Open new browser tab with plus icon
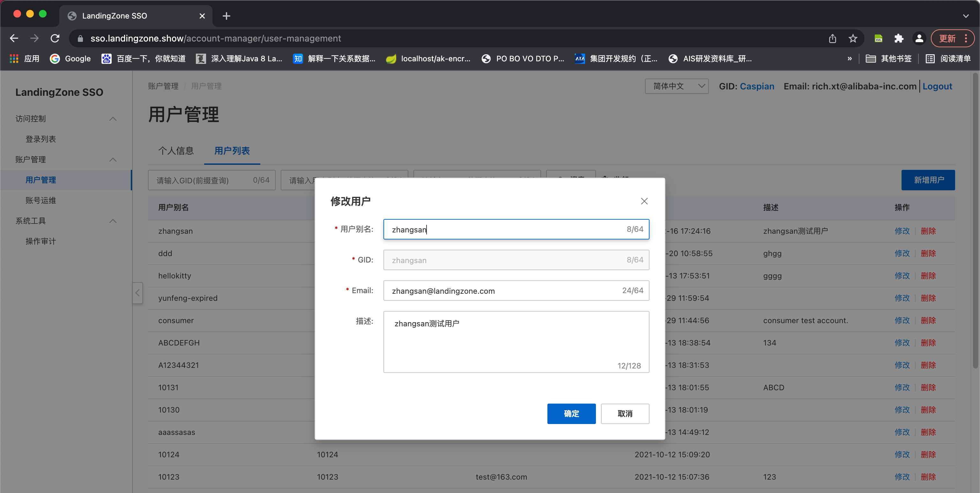 [226, 16]
